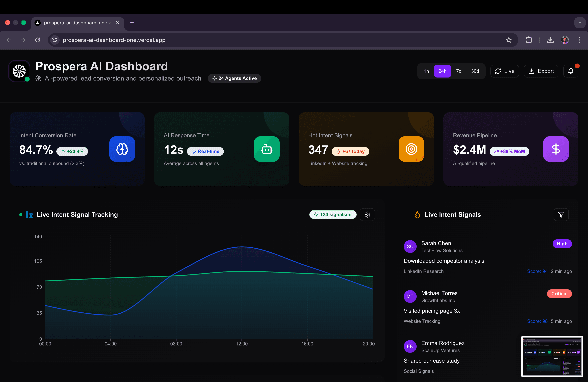Image resolution: width=588 pixels, height=382 pixels.
Task: Open the chart settings gear beside 124 signals/hr
Action: click(367, 214)
